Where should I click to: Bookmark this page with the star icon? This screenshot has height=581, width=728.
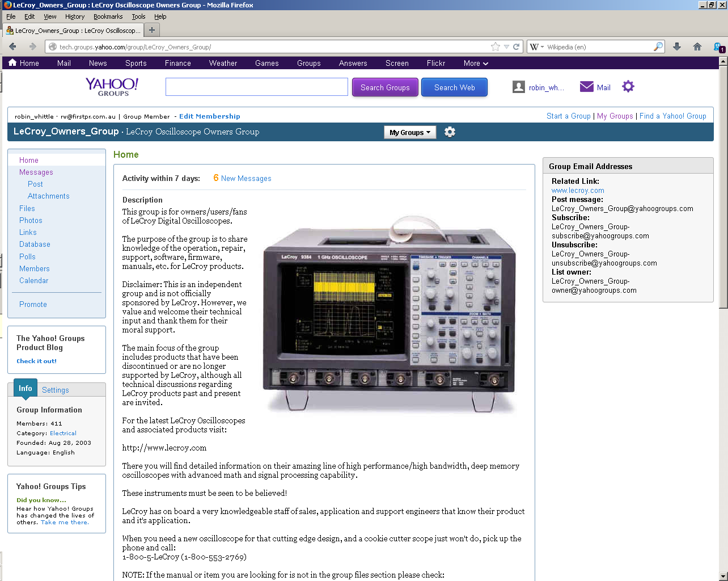pyautogui.click(x=496, y=47)
